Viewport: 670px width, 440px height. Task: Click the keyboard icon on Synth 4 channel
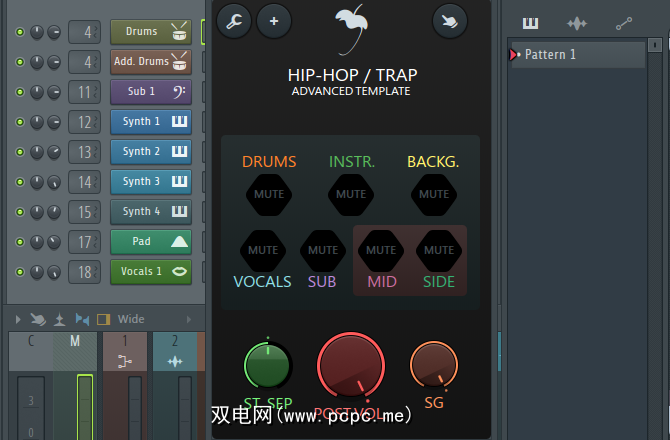179,211
